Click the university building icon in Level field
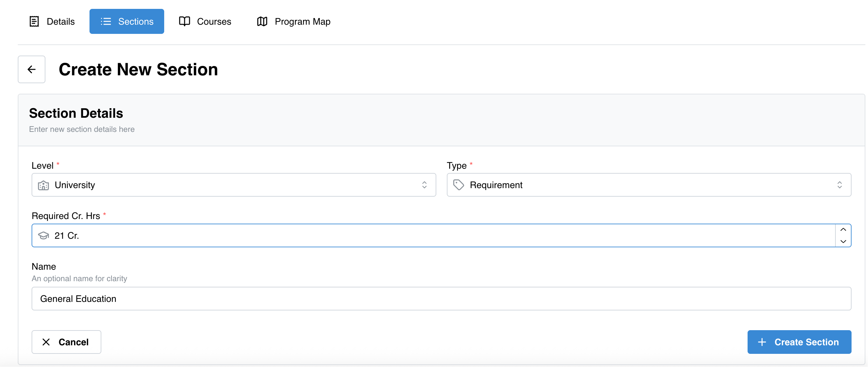This screenshot has width=868, height=367. click(x=43, y=185)
